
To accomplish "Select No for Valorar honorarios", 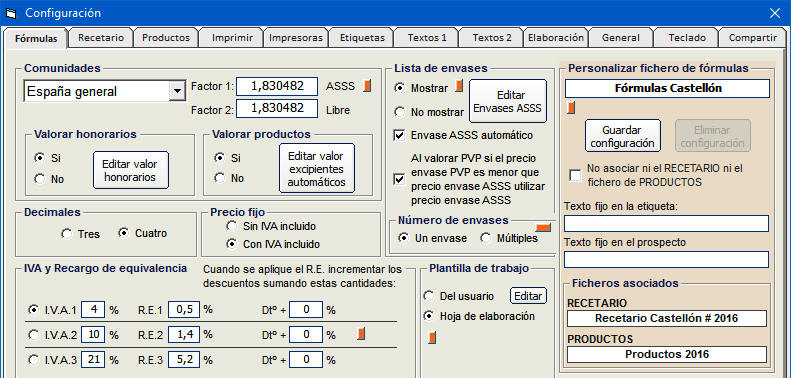I will click(39, 179).
